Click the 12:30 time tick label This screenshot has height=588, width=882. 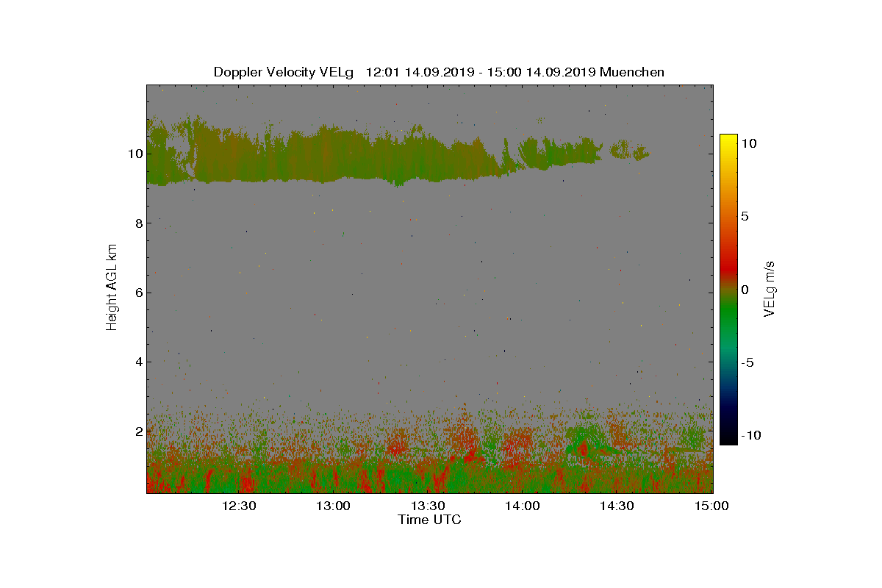(x=239, y=506)
